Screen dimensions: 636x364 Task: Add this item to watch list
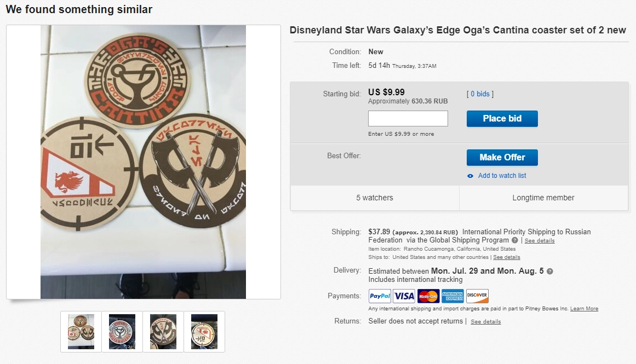click(x=502, y=176)
